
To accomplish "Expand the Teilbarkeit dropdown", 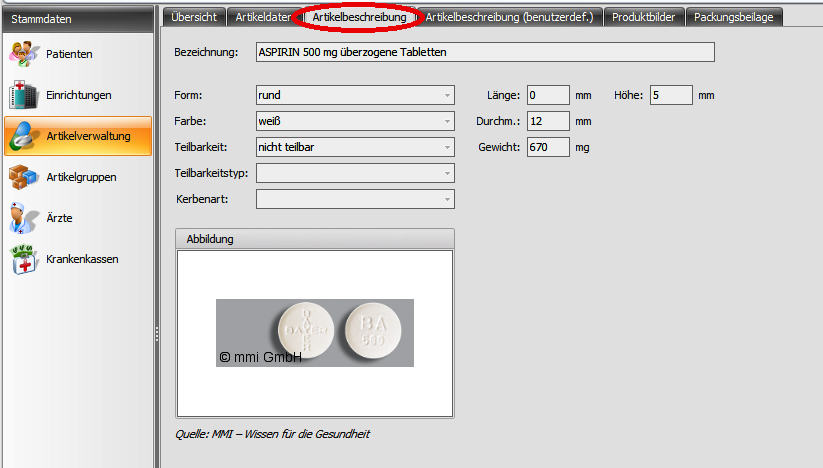I will pyautogui.click(x=355, y=147).
